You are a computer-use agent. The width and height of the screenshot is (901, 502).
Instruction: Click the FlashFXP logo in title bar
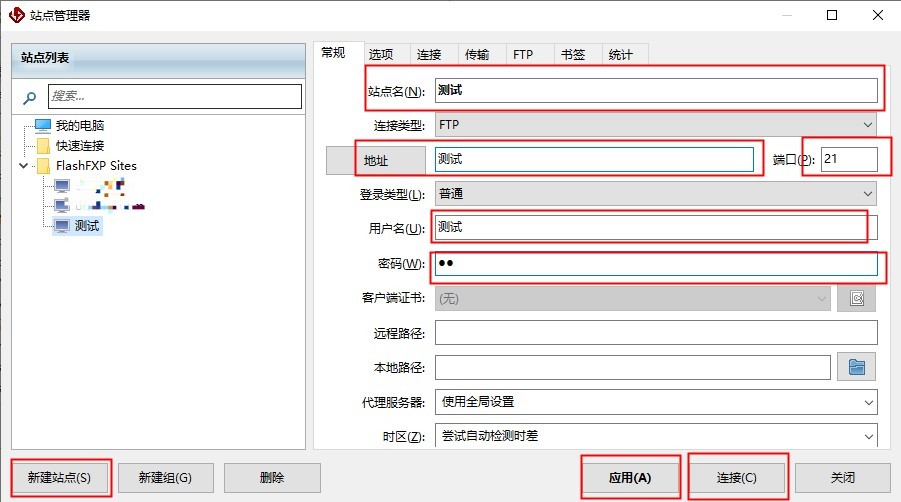click(17, 15)
